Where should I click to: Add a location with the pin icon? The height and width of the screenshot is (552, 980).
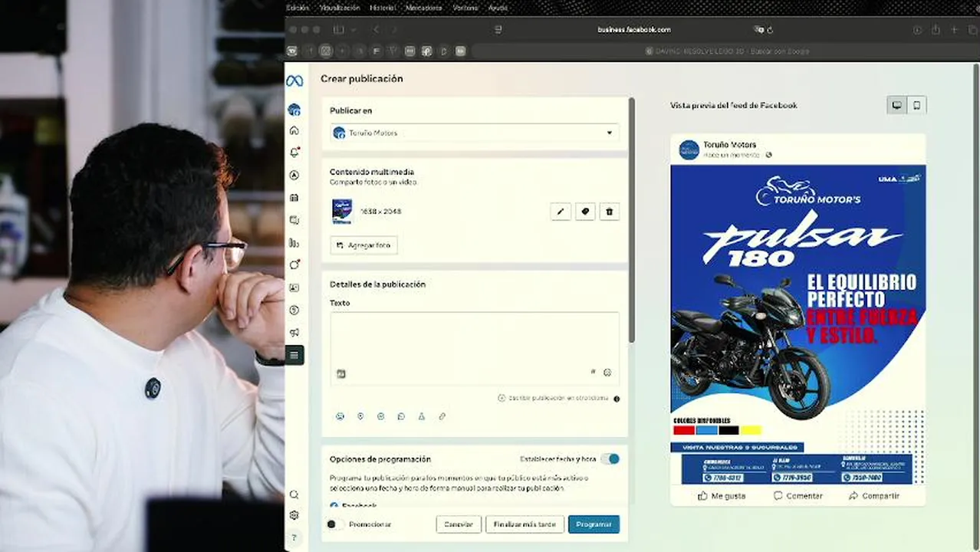coord(360,416)
